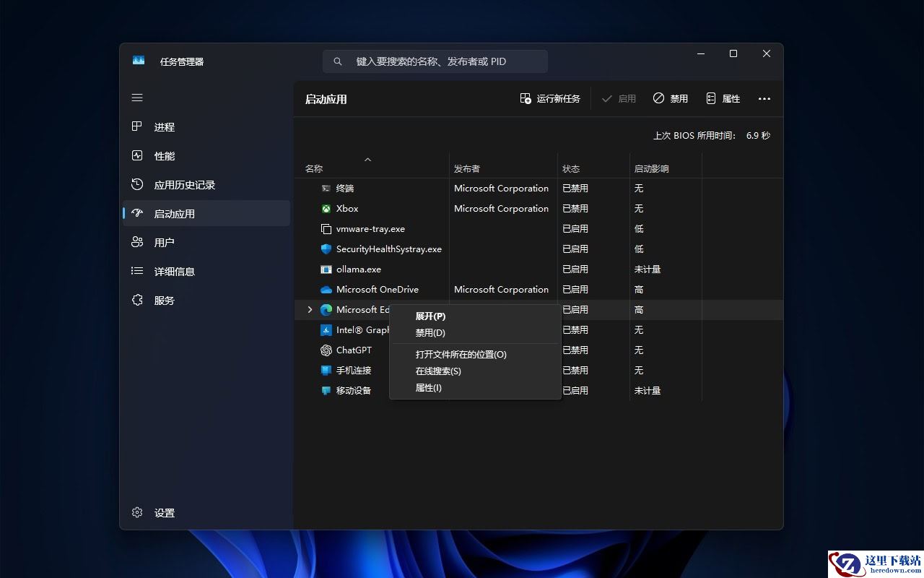The image size is (924, 578).
Task: Focus the search box for name, publisher or PID
Action: pyautogui.click(x=435, y=61)
